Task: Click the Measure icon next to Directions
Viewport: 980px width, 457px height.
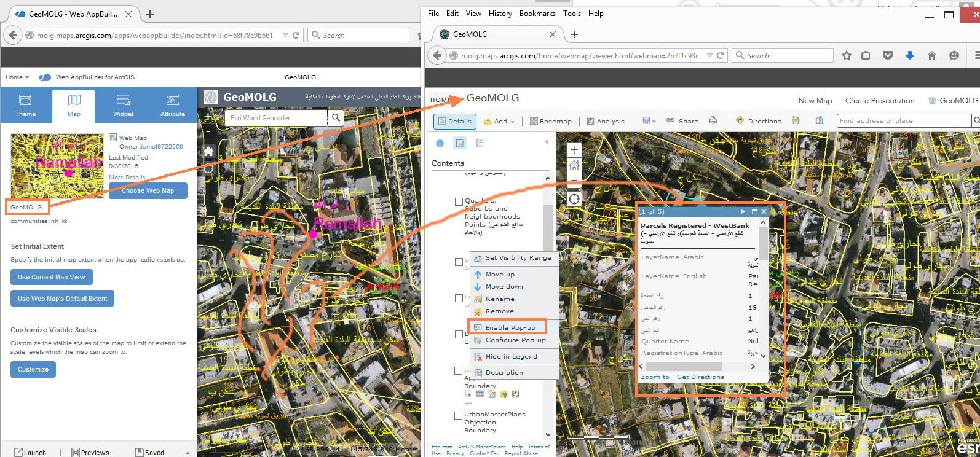Action: (796, 120)
